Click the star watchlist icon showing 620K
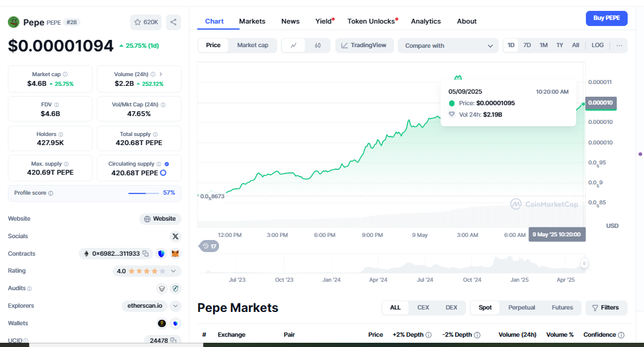This screenshot has height=347, width=644. coord(146,22)
